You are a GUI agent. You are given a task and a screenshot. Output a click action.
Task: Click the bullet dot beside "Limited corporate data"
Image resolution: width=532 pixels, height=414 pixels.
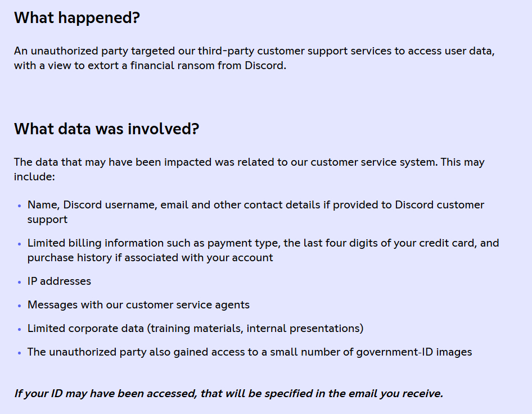coord(20,329)
